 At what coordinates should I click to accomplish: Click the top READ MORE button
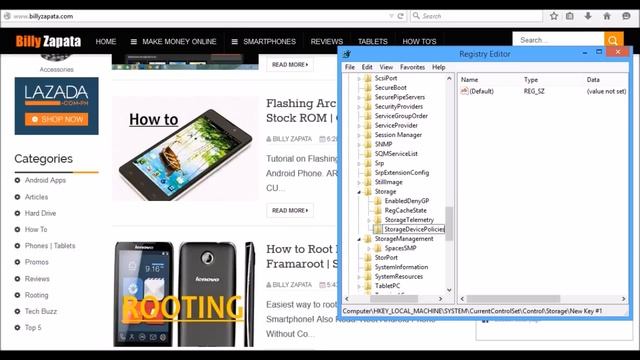tap(290, 64)
